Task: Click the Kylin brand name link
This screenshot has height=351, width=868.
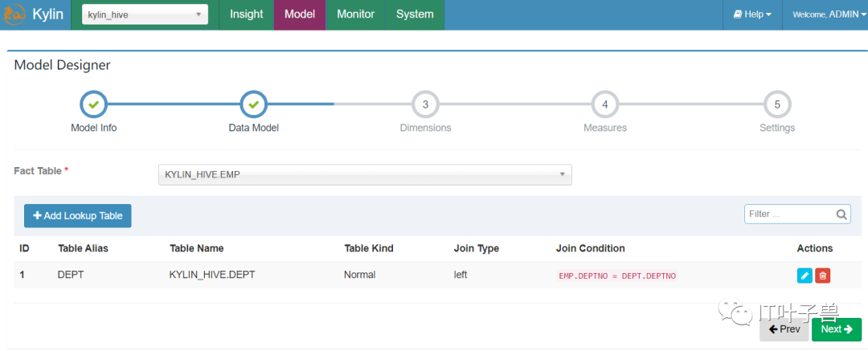Action: pyautogui.click(x=47, y=14)
